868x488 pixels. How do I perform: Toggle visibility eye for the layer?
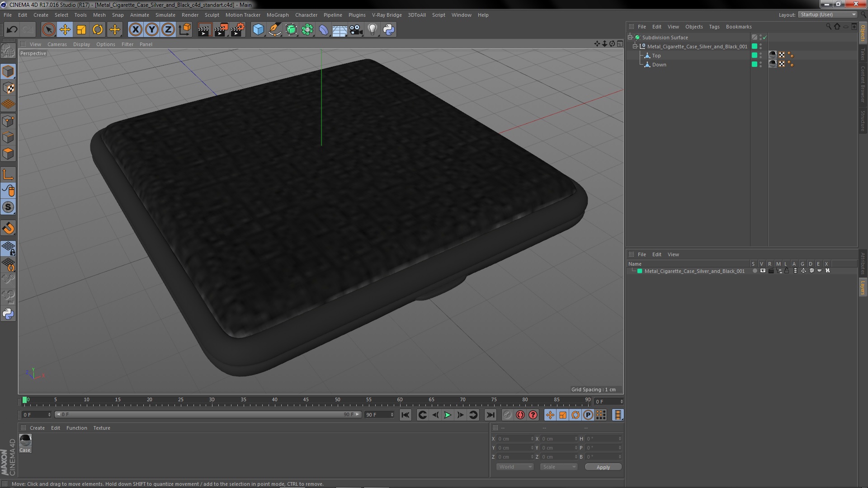(x=763, y=271)
